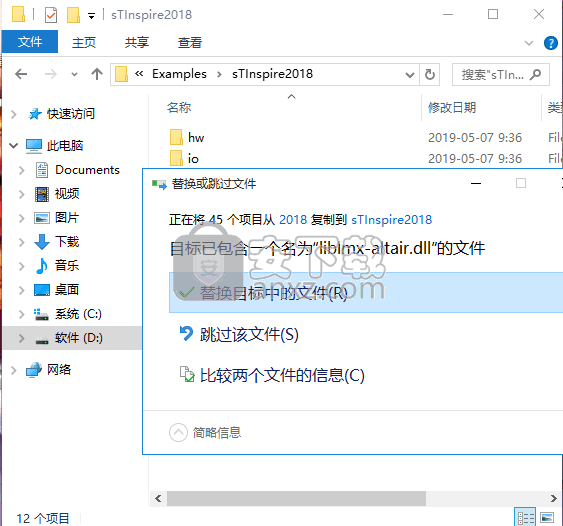Click the blue help question mark icon
The width and height of the screenshot is (563, 526).
click(x=550, y=43)
